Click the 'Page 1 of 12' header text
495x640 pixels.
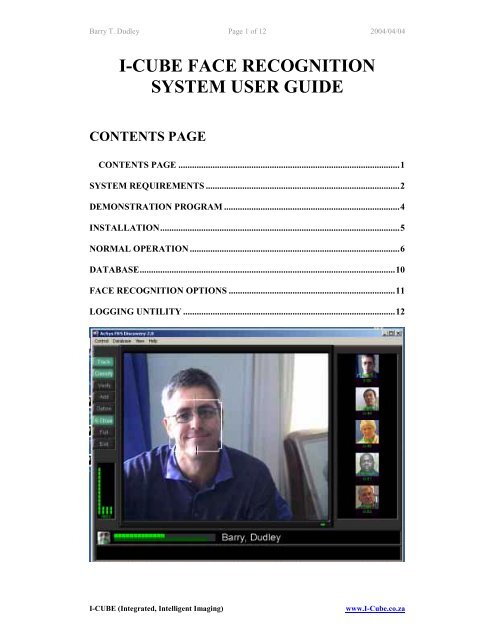pos(247,31)
